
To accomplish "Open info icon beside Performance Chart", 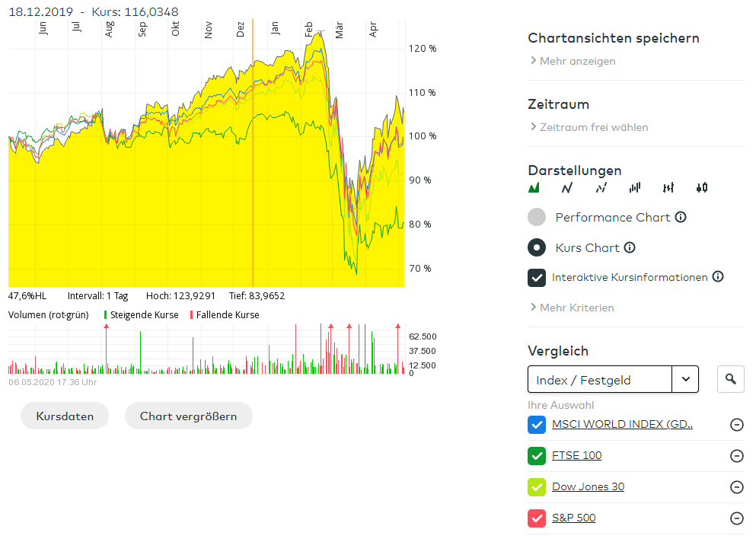I will pyautogui.click(x=681, y=217).
